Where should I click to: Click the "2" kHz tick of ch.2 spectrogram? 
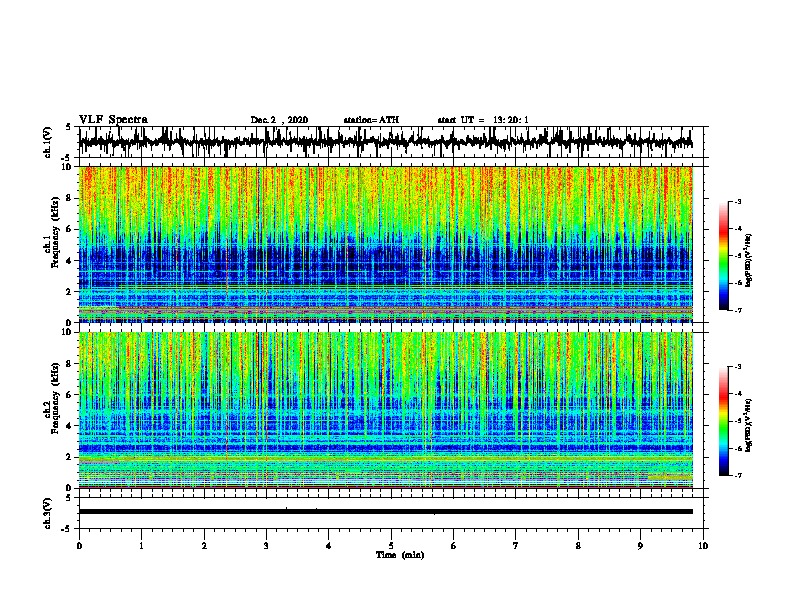(x=70, y=457)
